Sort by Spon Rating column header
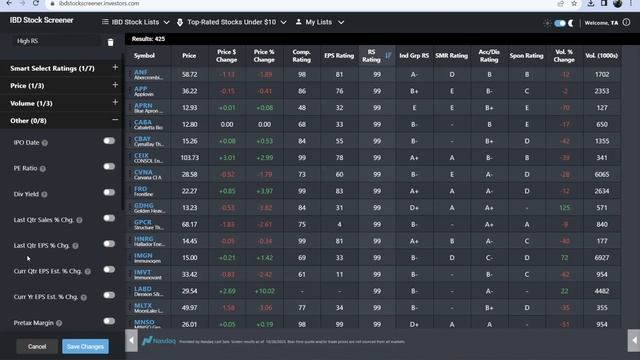This screenshot has width=640, height=360. pyautogui.click(x=526, y=56)
